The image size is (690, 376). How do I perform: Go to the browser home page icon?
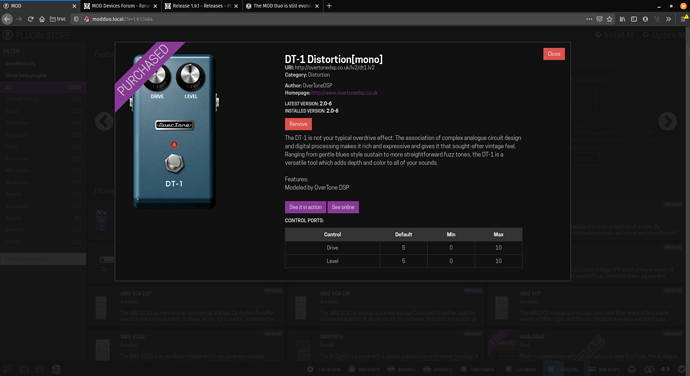tap(42, 19)
